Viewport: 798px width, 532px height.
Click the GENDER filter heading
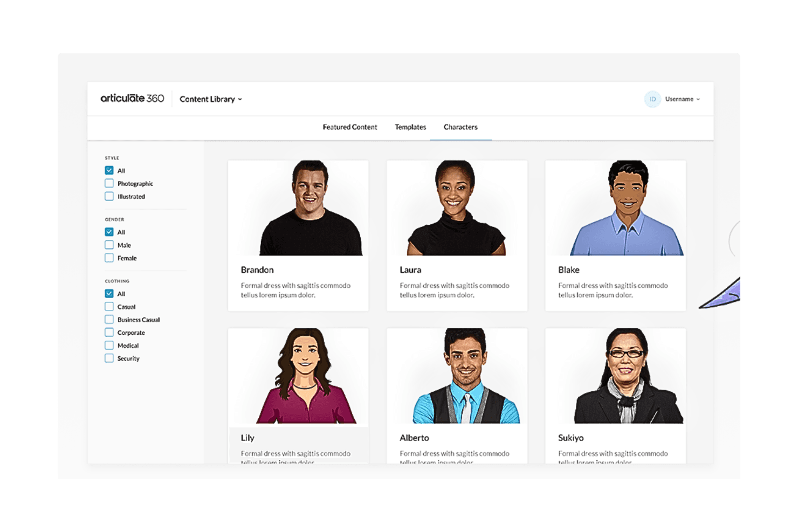pos(114,219)
